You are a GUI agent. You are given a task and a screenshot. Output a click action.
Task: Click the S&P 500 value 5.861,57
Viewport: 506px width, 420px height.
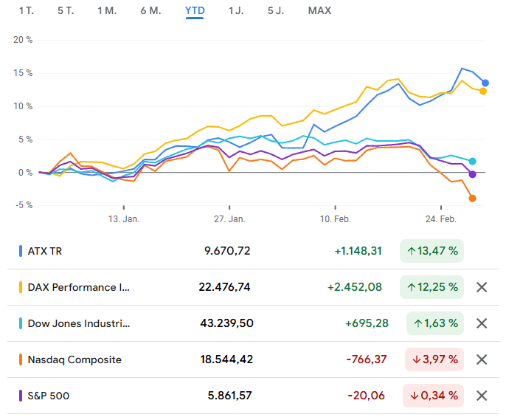tap(230, 396)
